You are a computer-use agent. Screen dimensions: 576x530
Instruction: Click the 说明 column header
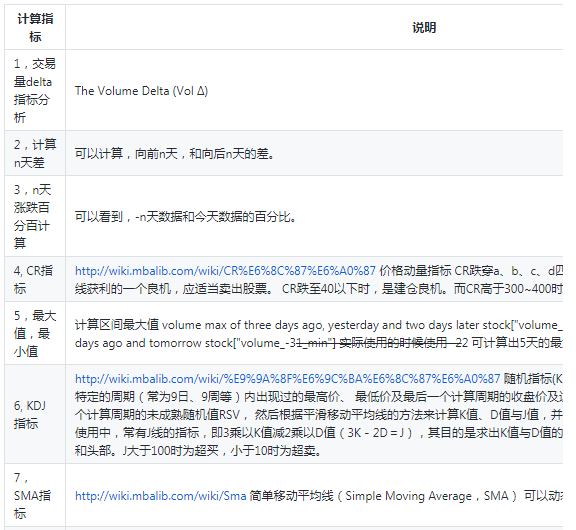click(x=424, y=28)
